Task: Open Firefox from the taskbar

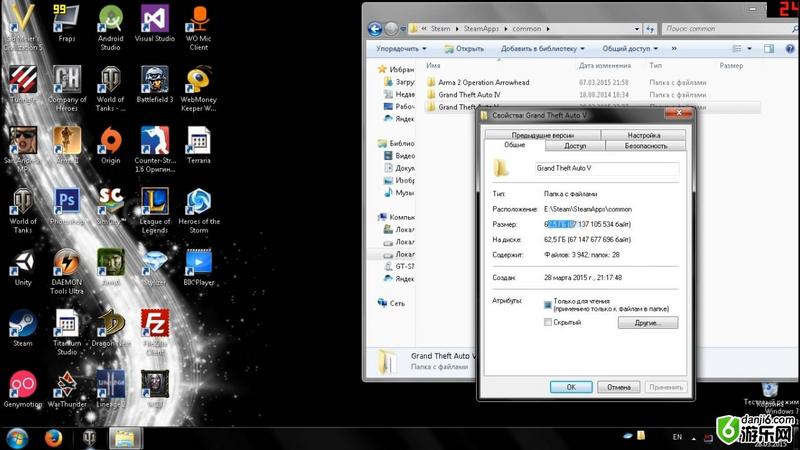Action: [x=53, y=438]
